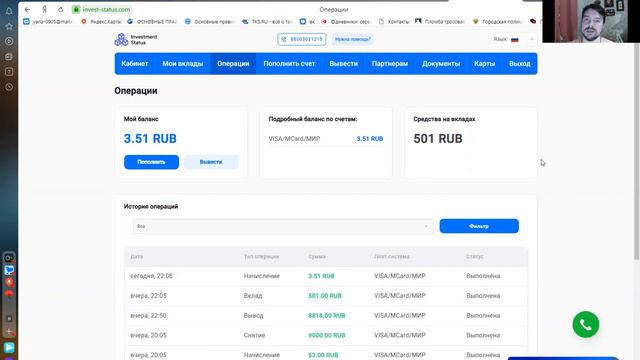This screenshot has width=640, height=360.
Task: Click the play circle icon in sidebar
Action: pos(9,41)
